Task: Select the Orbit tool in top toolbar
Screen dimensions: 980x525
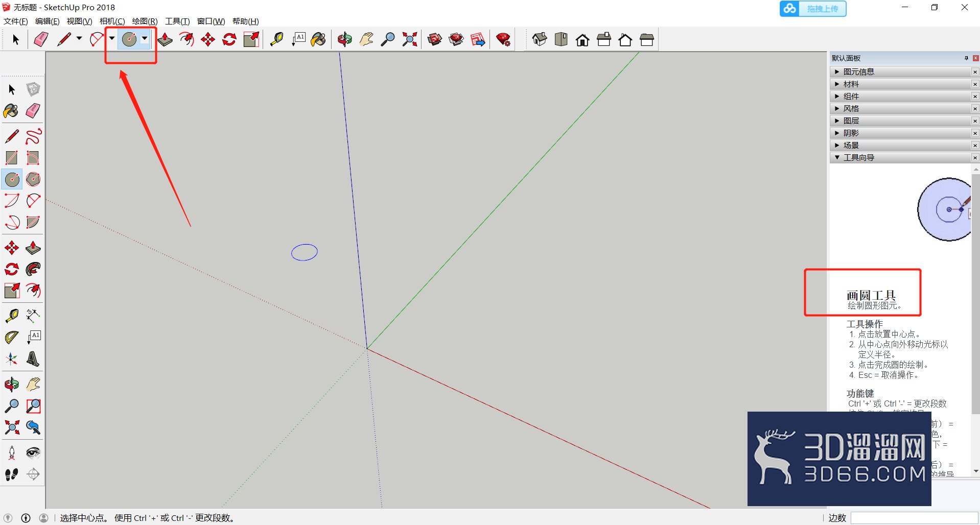Action: click(x=345, y=39)
